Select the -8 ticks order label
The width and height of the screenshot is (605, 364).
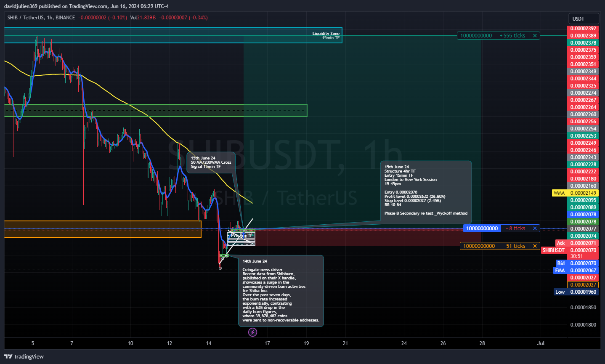click(515, 228)
